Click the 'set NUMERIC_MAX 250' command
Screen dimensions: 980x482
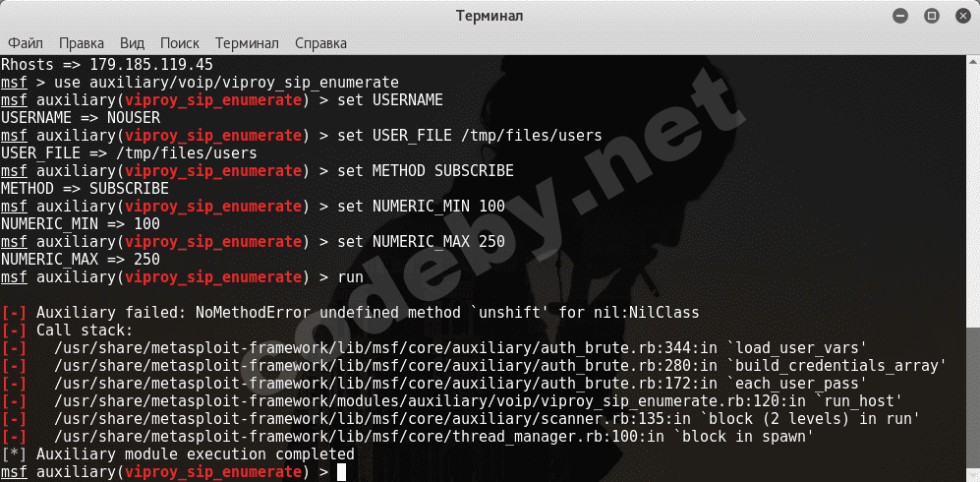click(x=421, y=241)
